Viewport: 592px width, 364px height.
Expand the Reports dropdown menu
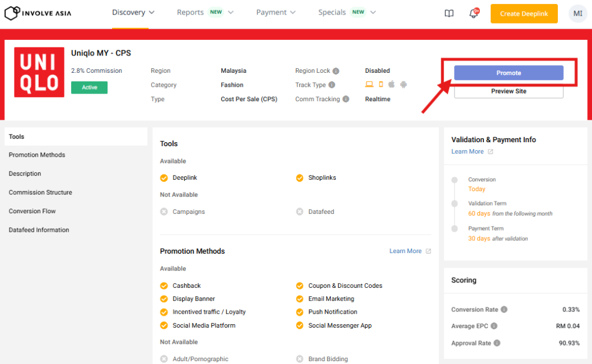205,12
